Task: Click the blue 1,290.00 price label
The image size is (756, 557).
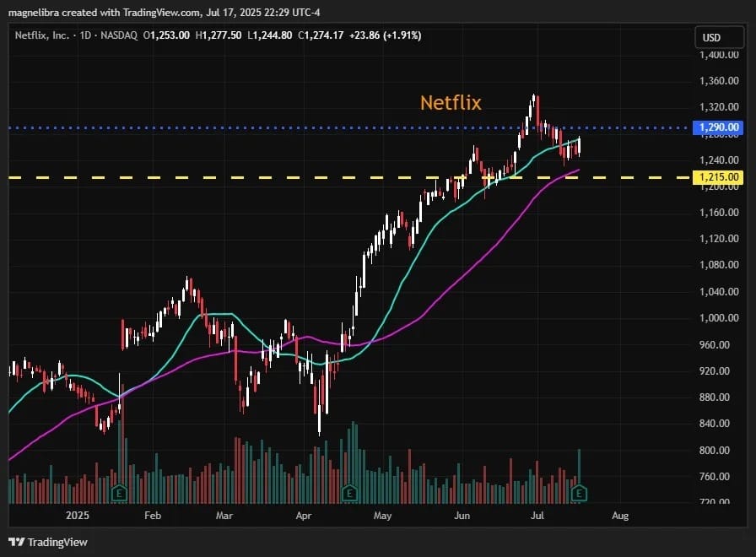Action: point(718,127)
